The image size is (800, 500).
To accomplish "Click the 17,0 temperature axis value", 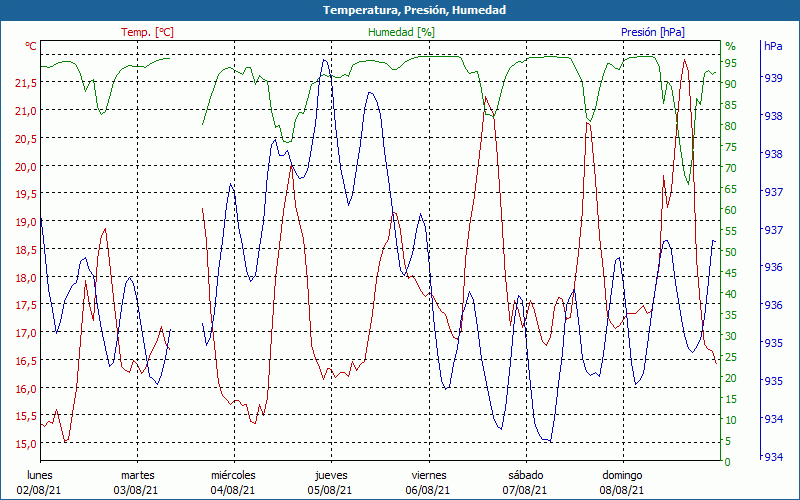I will click(26, 333).
